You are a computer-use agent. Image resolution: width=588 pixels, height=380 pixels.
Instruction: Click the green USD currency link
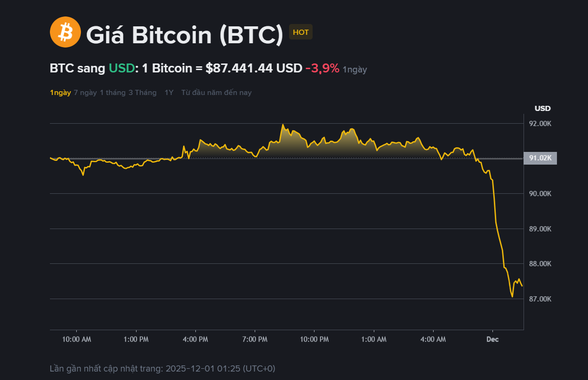click(x=122, y=68)
